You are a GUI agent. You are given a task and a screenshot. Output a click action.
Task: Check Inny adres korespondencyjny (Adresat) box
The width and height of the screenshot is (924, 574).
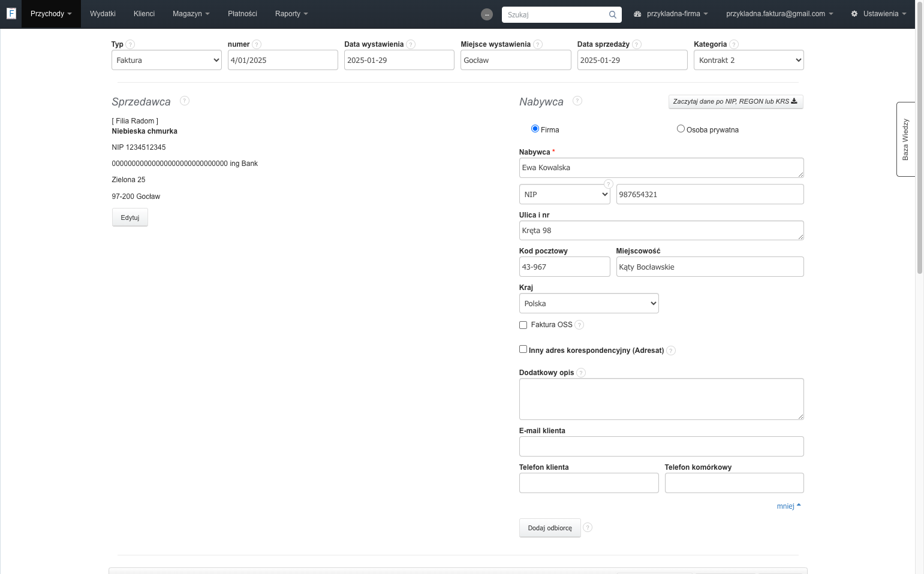click(x=523, y=349)
